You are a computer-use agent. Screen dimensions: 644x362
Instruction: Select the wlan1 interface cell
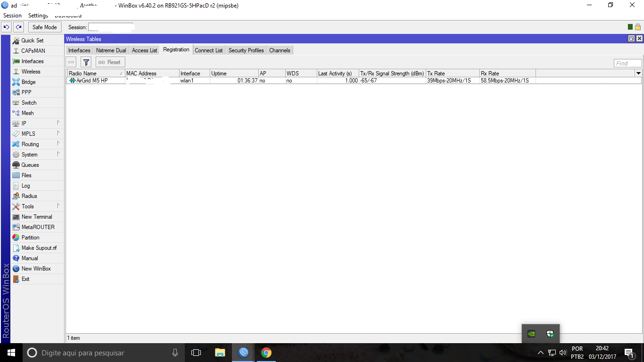[195, 81]
